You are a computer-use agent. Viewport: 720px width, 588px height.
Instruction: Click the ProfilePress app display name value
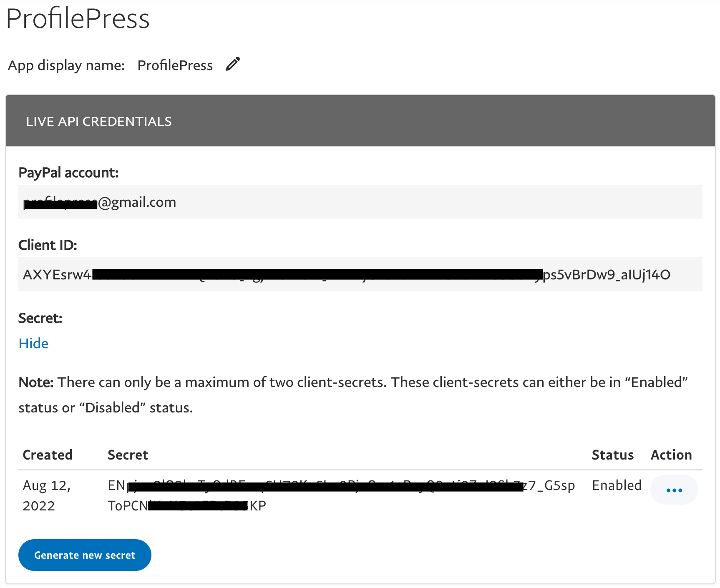pyautogui.click(x=175, y=65)
